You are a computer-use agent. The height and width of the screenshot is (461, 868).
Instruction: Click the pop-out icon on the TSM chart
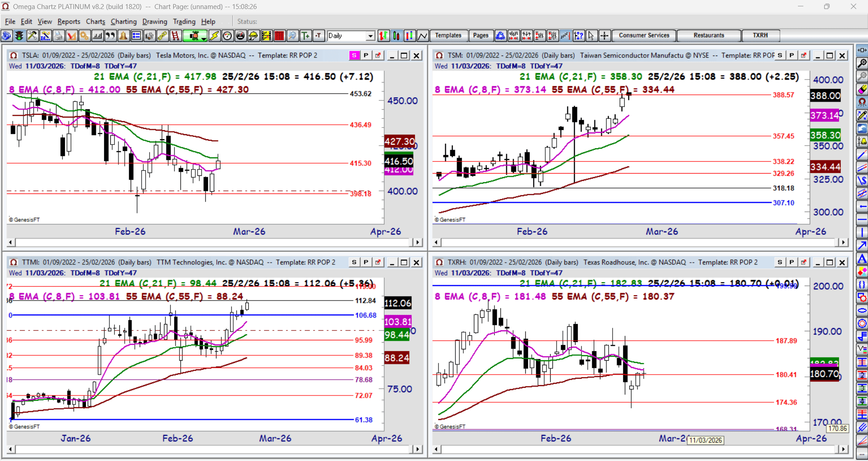tap(803, 55)
